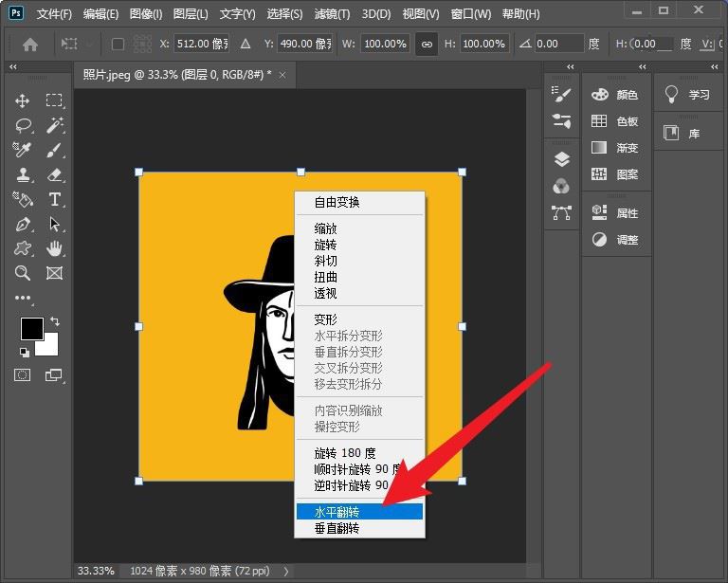Toggle the reference point checkbox in options bar
The height and width of the screenshot is (583, 728).
[118, 45]
